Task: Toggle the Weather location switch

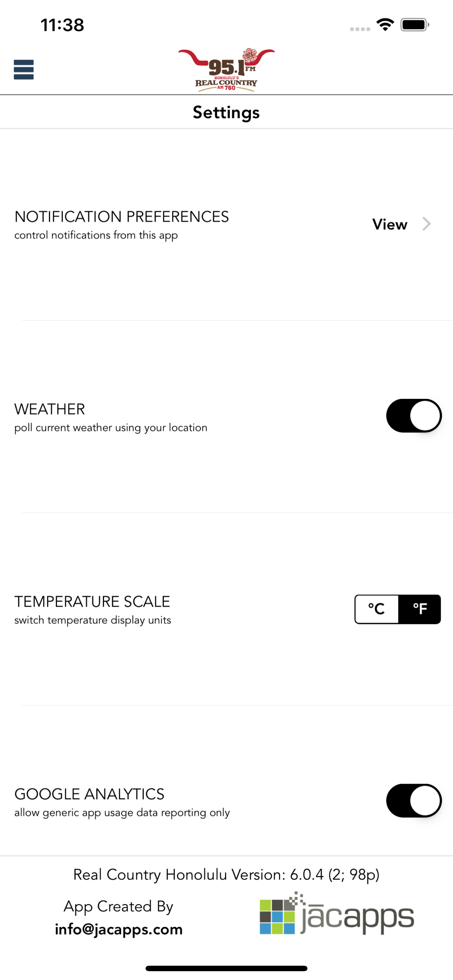Action: 414,416
